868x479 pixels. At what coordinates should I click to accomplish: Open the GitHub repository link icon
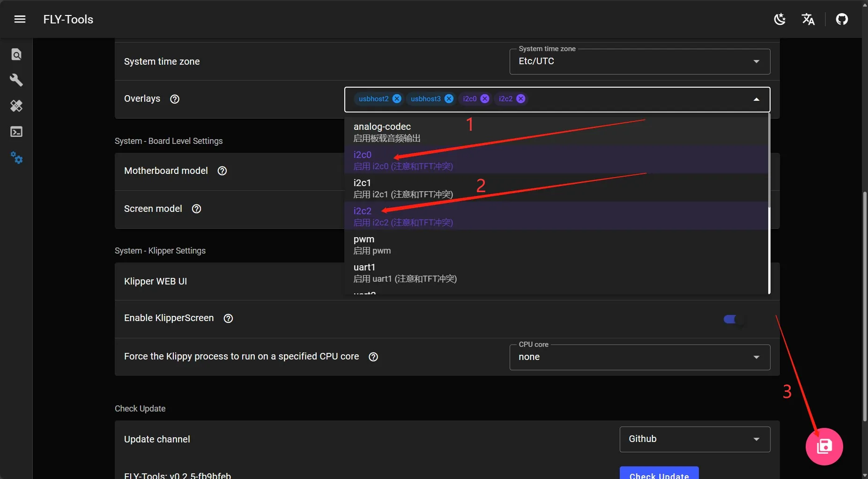842,19
